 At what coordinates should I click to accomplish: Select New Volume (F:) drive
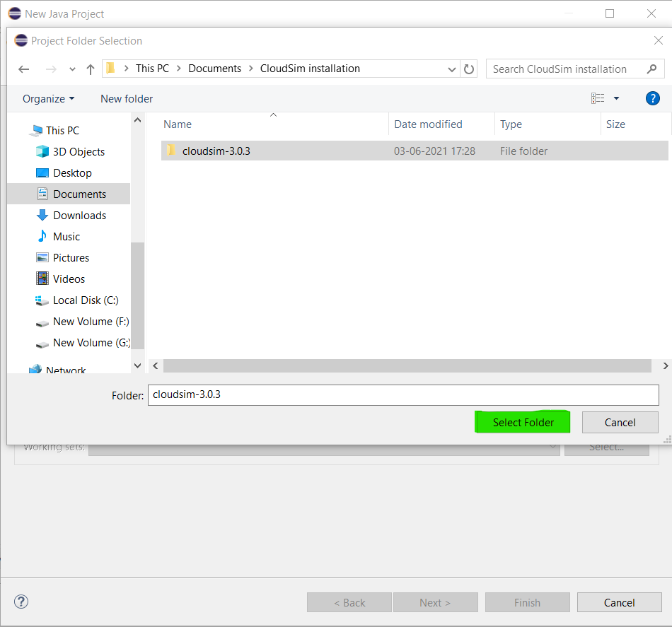(91, 322)
